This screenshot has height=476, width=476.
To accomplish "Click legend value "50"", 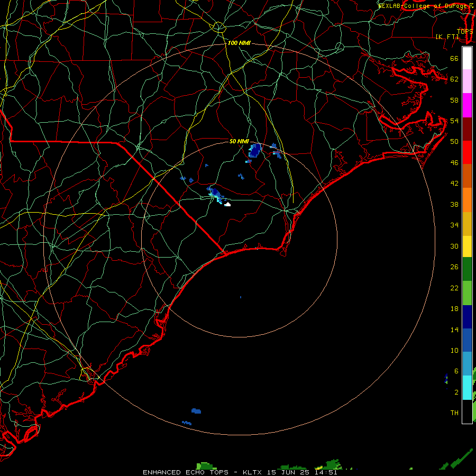I will (x=454, y=142).
